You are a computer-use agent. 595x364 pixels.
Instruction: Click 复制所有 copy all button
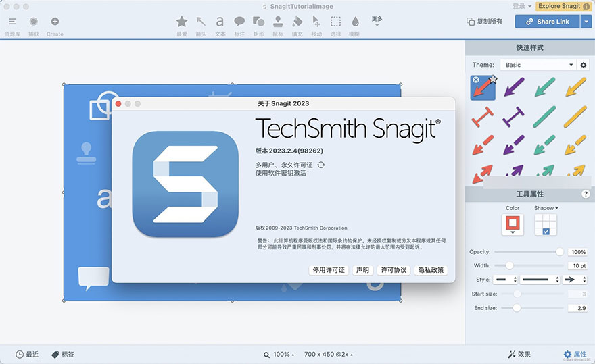[485, 22]
